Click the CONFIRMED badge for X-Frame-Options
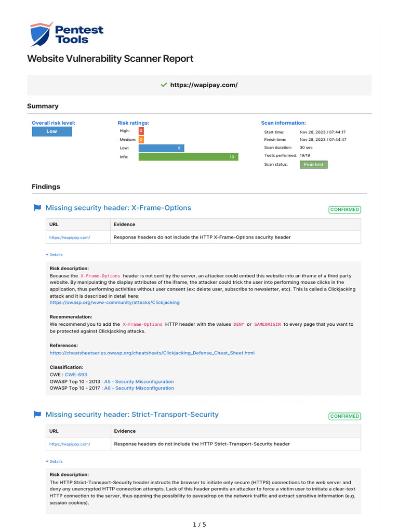 [344, 210]
